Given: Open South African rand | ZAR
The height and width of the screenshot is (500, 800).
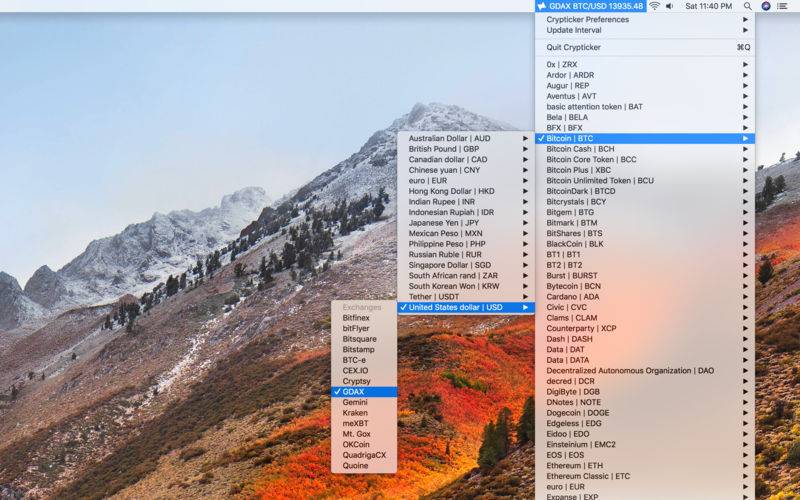Looking at the screenshot, I should pos(466,276).
